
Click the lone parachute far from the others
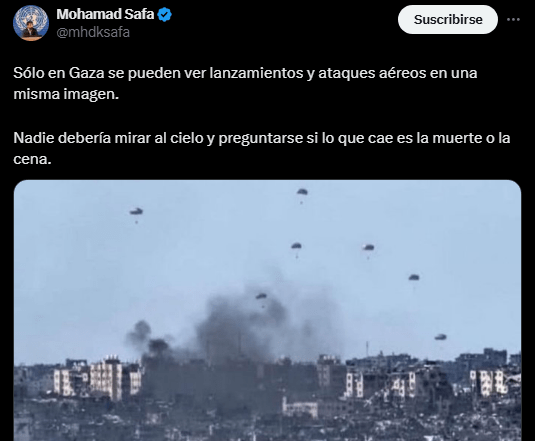[x=136, y=212]
